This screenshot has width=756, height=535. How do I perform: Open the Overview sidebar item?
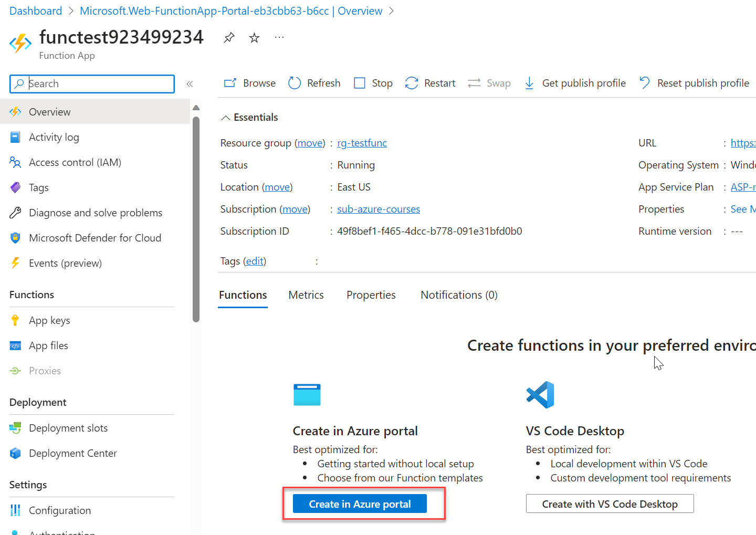95,112
